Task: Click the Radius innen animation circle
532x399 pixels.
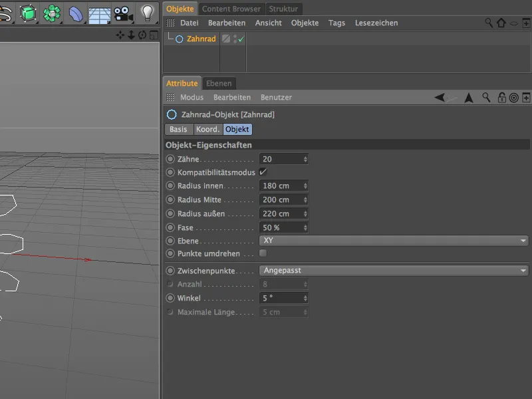Action: coord(170,186)
